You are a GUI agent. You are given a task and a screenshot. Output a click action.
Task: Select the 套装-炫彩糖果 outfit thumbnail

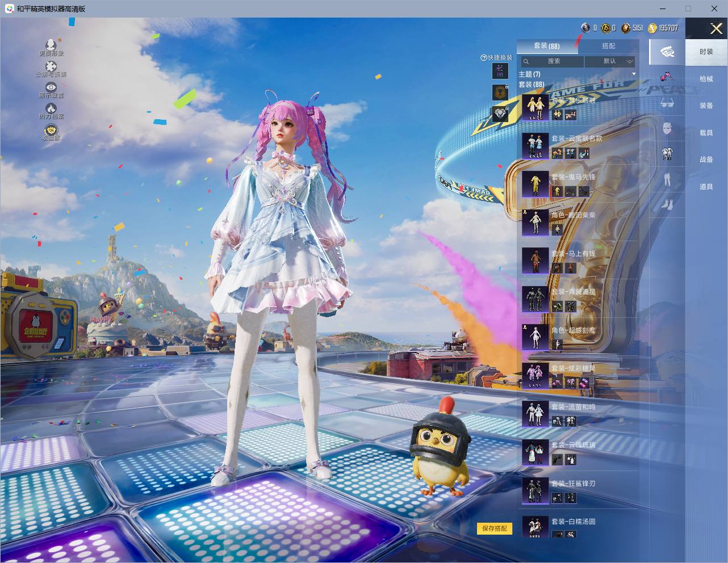(535, 376)
